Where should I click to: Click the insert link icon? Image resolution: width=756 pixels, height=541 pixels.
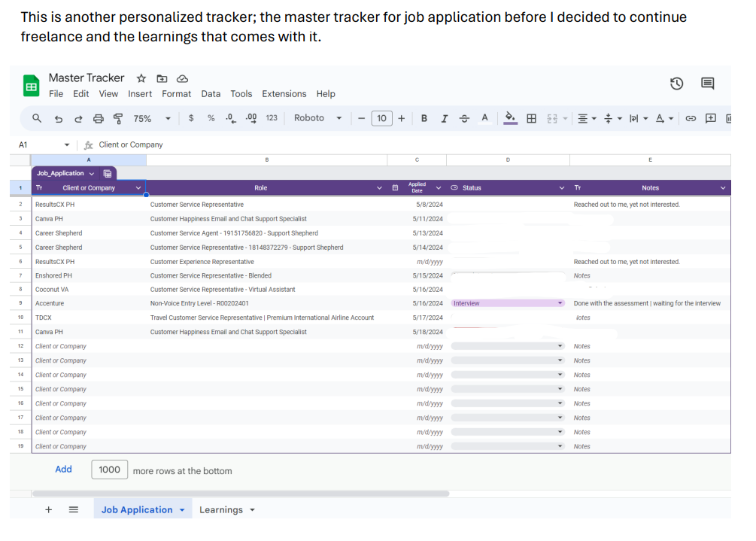tap(691, 119)
